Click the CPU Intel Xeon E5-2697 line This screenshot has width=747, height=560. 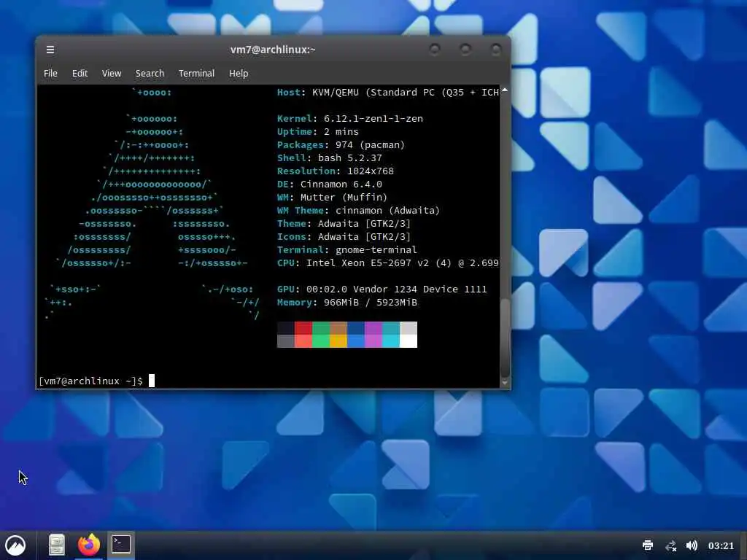pyautogui.click(x=388, y=262)
